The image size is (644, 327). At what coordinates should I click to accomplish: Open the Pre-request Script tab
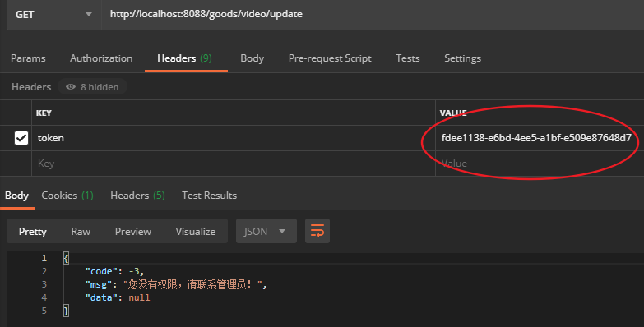330,58
